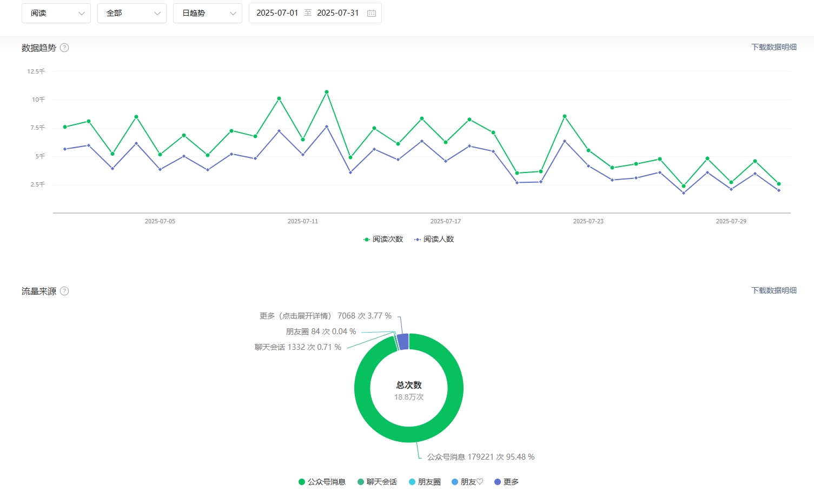Click the cyan circle icon beside 朋友圈

tap(412, 482)
